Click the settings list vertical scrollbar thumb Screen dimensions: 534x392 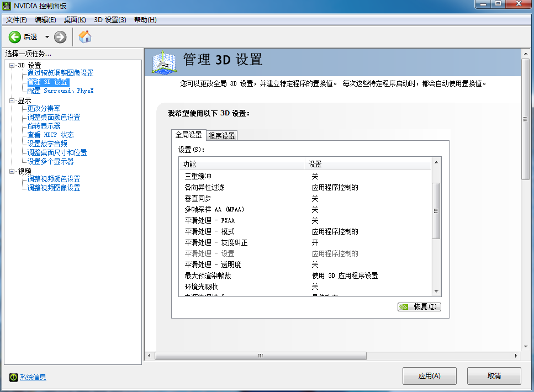click(436, 211)
